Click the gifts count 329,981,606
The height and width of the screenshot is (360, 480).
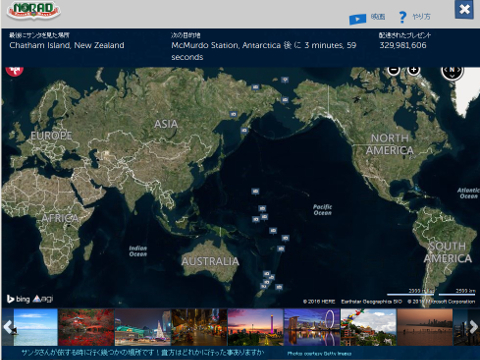tap(403, 45)
